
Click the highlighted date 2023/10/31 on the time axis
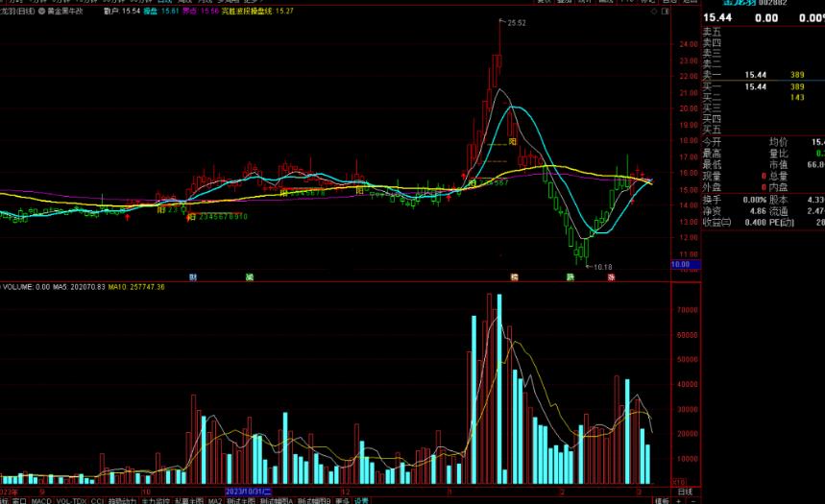[249, 492]
